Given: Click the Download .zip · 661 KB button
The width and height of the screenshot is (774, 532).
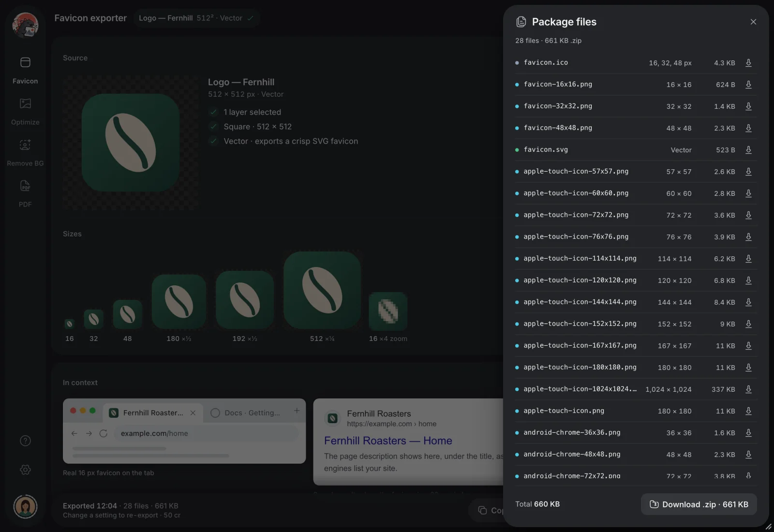Looking at the screenshot, I should (699, 504).
